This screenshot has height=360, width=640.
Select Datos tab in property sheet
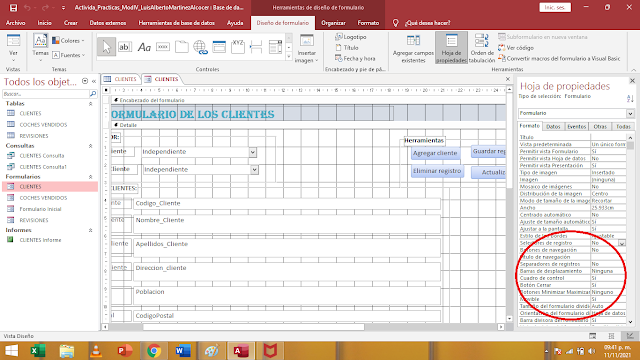pyautogui.click(x=553, y=127)
